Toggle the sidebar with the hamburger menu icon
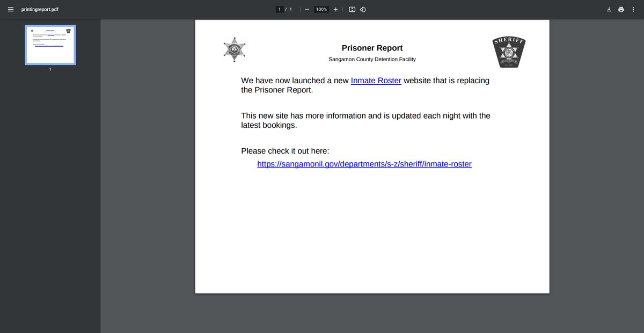 click(x=10, y=9)
